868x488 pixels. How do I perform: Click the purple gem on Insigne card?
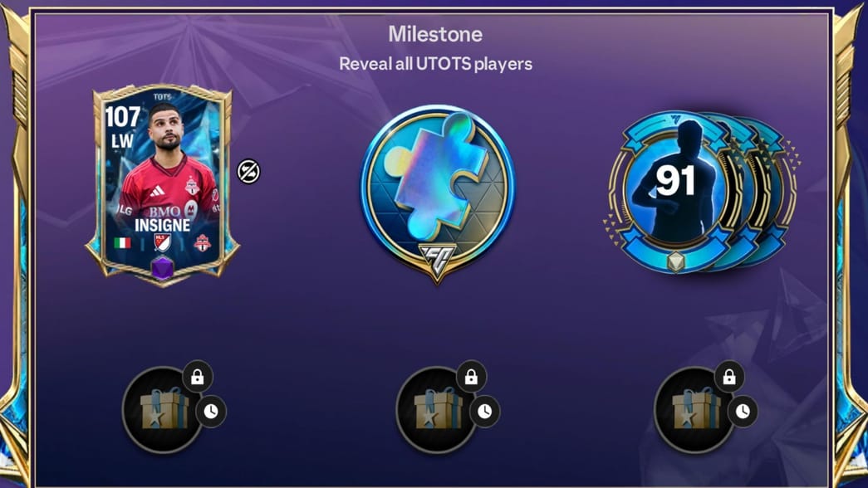[163, 269]
